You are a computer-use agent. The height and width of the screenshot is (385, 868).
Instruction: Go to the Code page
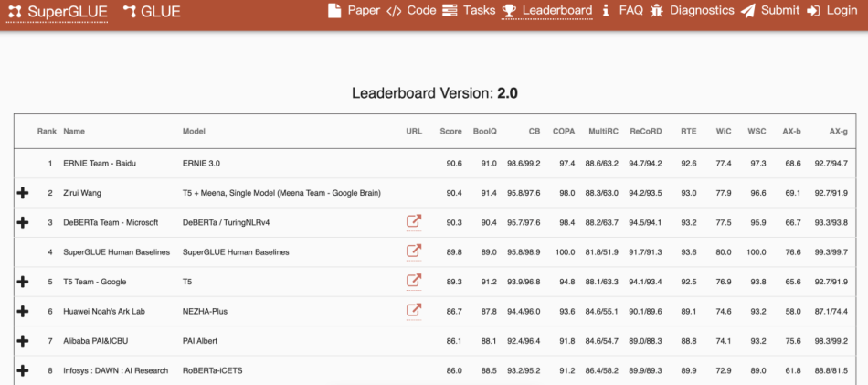coord(421,11)
